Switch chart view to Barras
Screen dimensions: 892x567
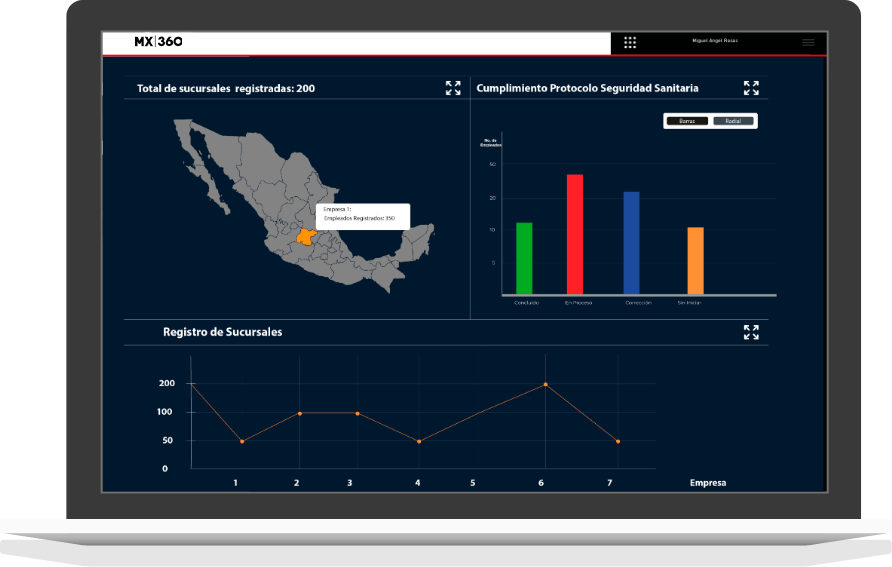pyautogui.click(x=687, y=121)
